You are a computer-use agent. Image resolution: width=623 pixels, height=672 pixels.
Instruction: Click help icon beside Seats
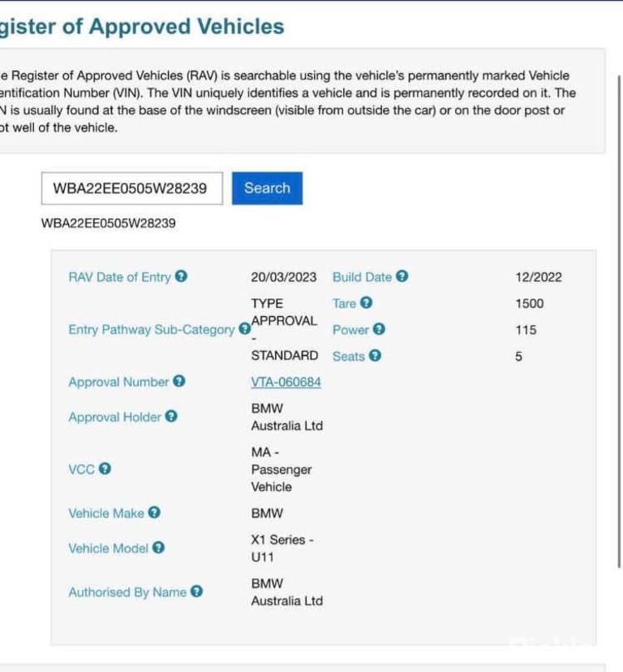point(375,355)
